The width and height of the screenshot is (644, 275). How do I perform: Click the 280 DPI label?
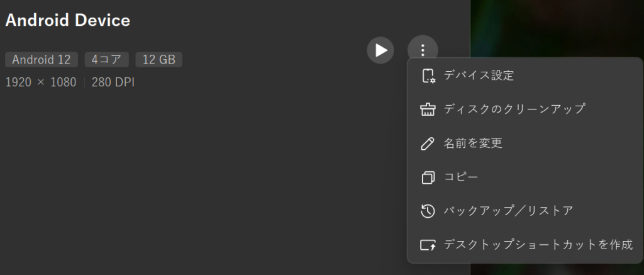tap(113, 82)
